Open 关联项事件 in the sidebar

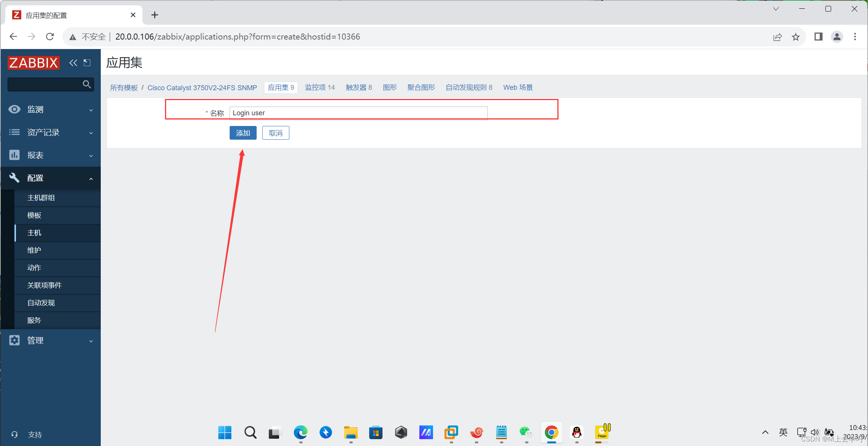pos(44,285)
